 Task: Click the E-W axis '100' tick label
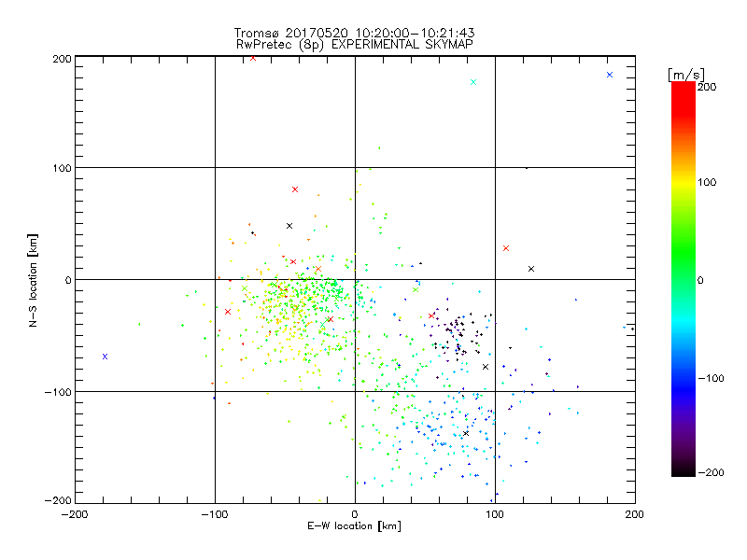click(495, 514)
